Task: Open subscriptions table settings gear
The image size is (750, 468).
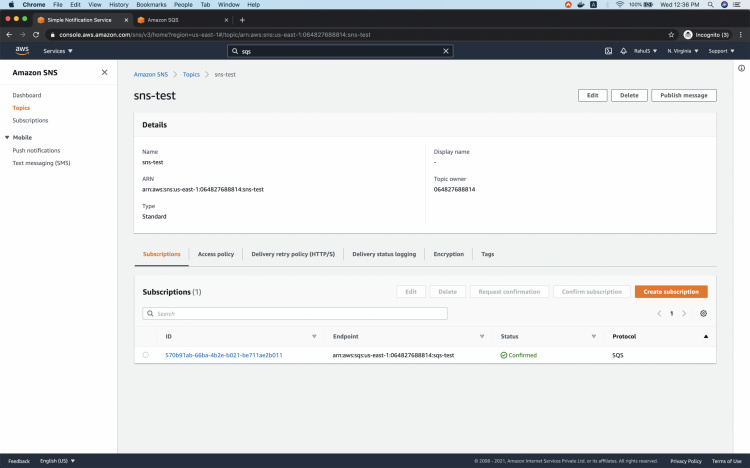Action: [x=703, y=313]
